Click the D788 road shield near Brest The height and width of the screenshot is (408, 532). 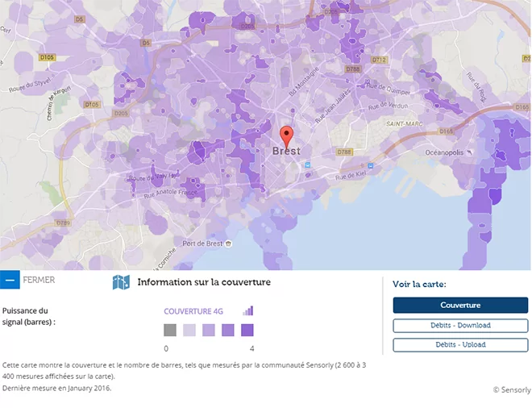click(344, 152)
